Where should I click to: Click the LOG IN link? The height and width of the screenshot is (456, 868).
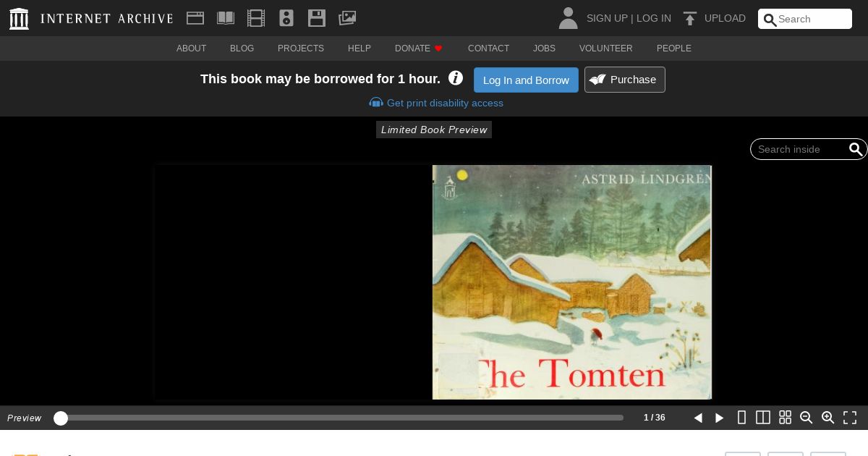pyautogui.click(x=654, y=18)
